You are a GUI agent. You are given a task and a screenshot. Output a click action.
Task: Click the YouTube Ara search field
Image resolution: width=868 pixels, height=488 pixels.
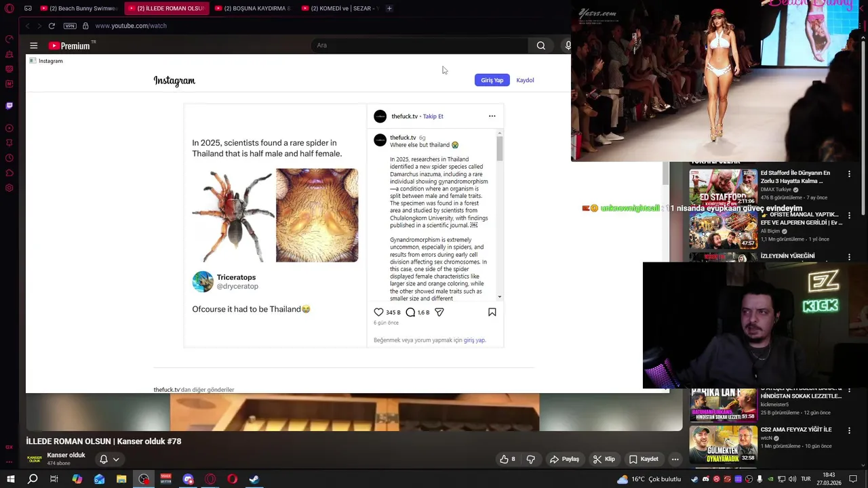point(420,45)
